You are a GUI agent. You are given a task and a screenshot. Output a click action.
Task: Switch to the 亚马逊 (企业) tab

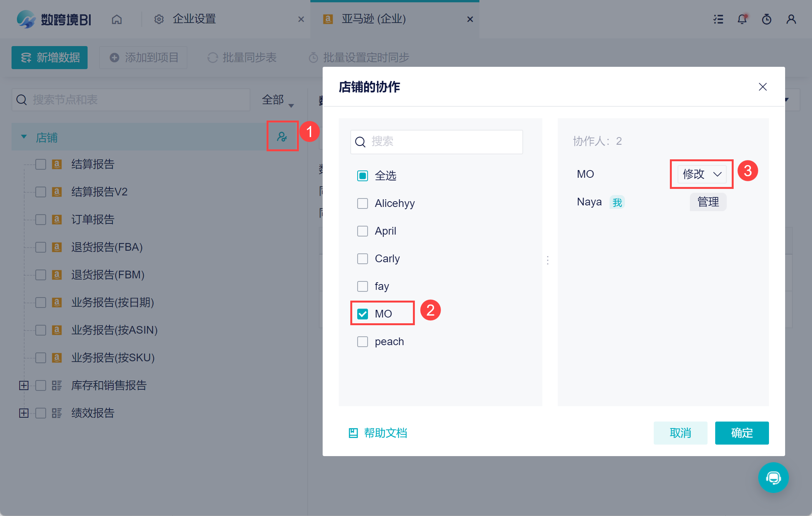point(373,19)
